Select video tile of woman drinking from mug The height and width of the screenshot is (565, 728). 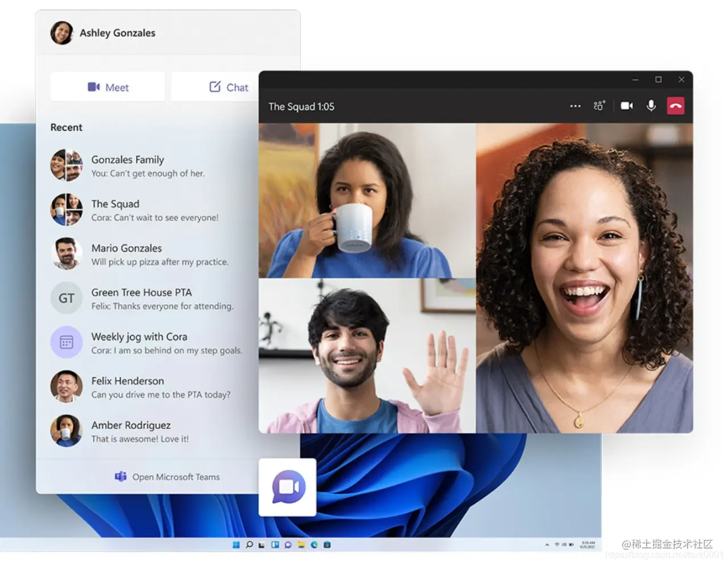pos(367,201)
